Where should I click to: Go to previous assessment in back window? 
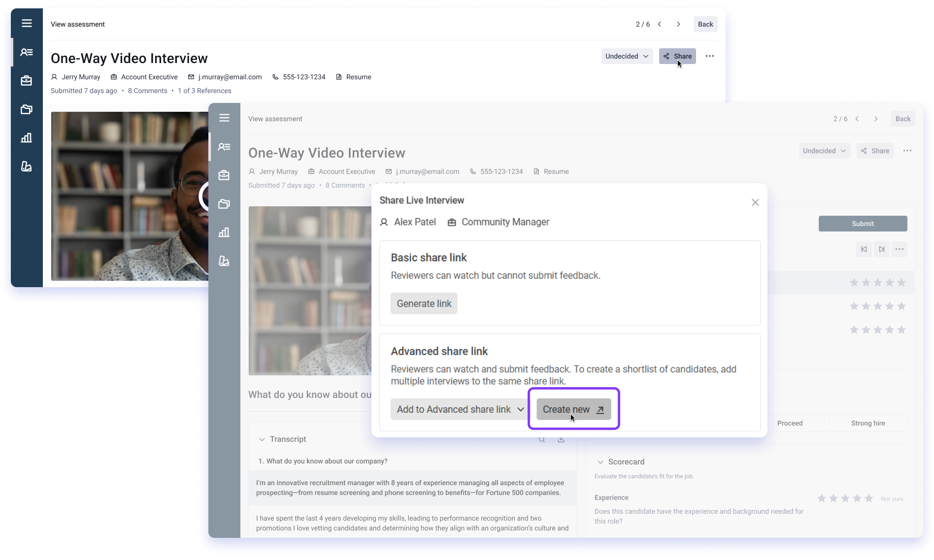coord(660,24)
